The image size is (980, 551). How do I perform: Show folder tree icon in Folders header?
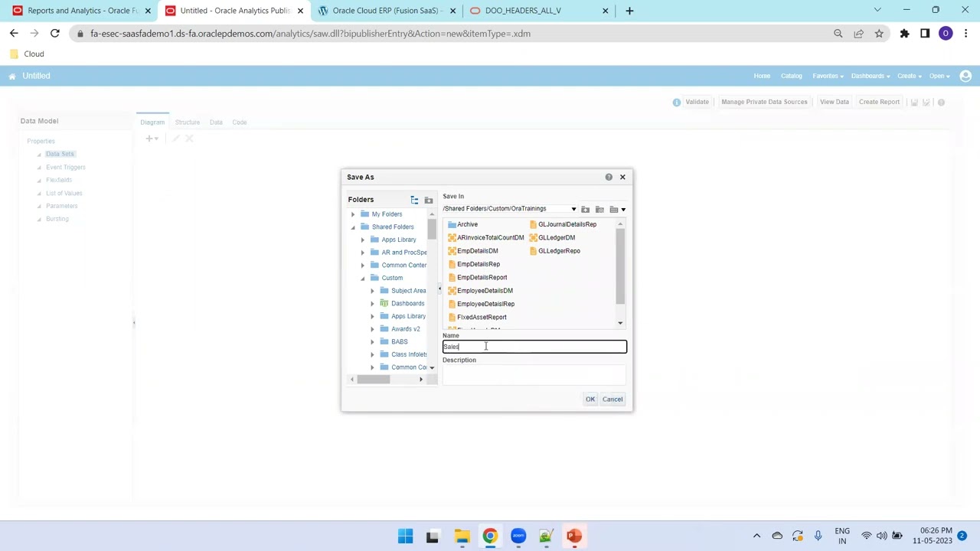[x=414, y=200]
